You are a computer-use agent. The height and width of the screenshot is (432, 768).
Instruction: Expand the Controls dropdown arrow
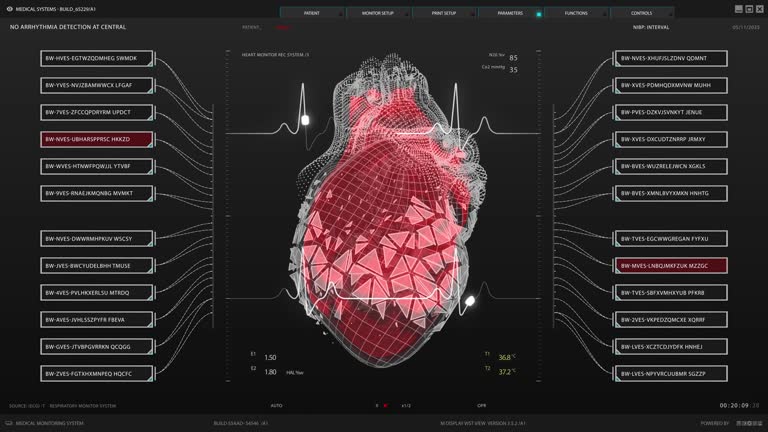[670, 14]
